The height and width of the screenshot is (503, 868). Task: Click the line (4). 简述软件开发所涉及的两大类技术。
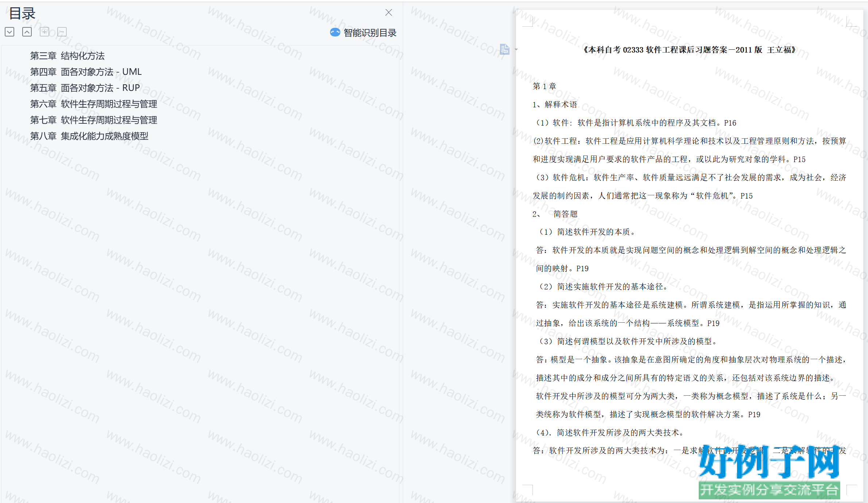pos(610,433)
